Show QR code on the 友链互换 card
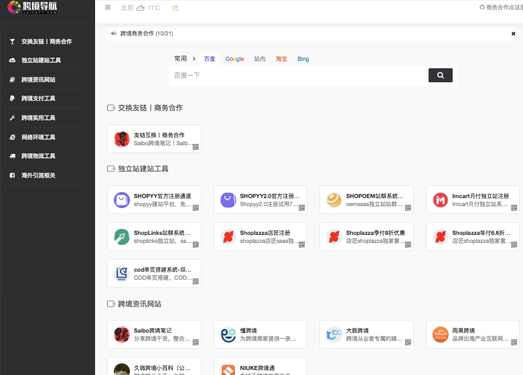523x375 pixels. 196,147
